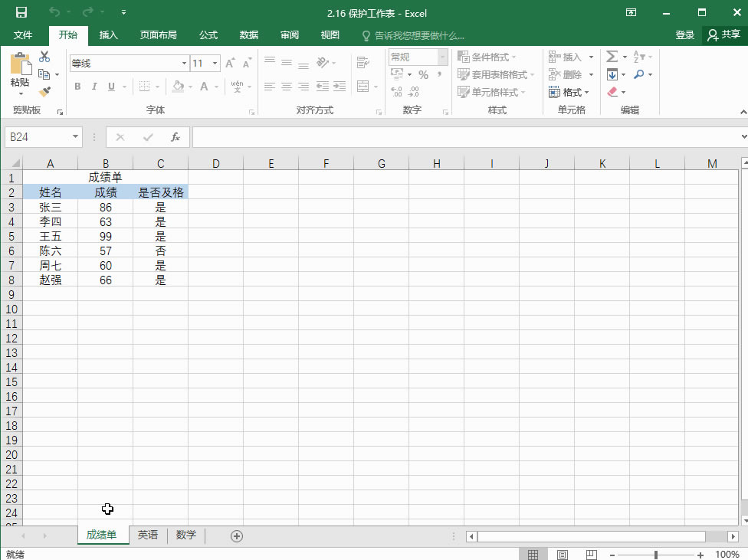Screen dimensions: 748x560
Task: Toggle italic formatting on
Action: coord(94,87)
